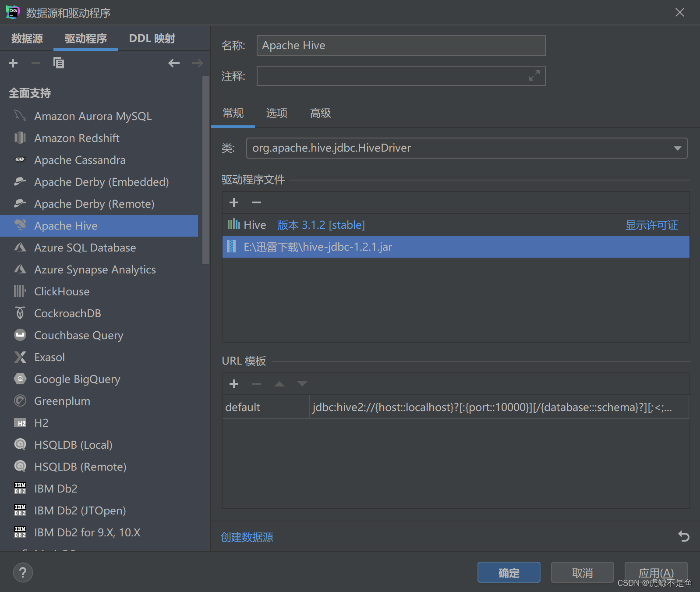Select Apache Derby (Remote) driver
Viewport: 700px width, 592px height.
(99, 204)
